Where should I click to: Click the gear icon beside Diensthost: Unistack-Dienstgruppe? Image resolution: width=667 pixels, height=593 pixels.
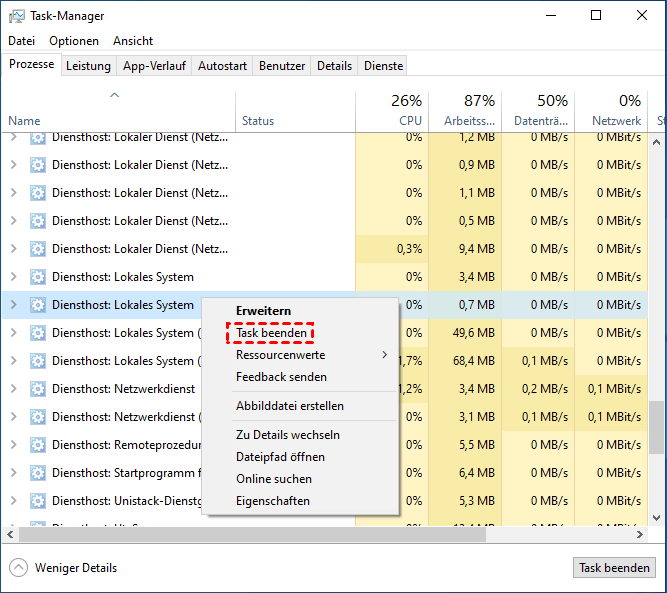[38, 501]
